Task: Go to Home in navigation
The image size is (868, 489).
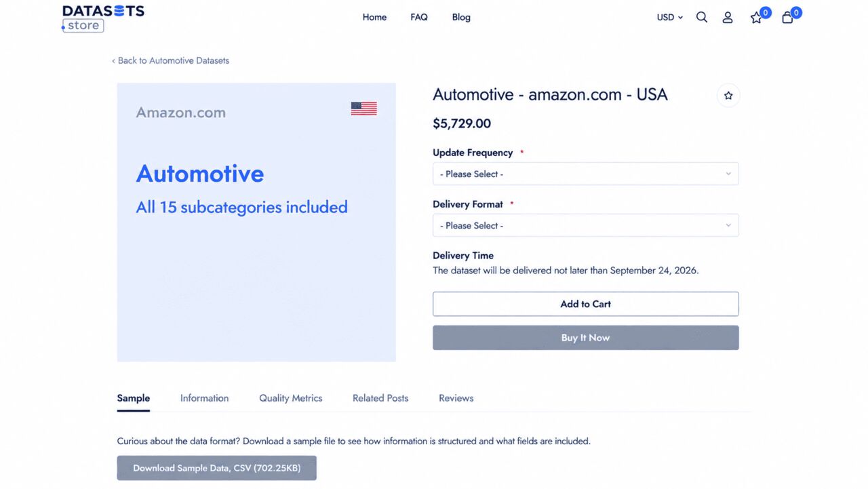Action: [374, 18]
